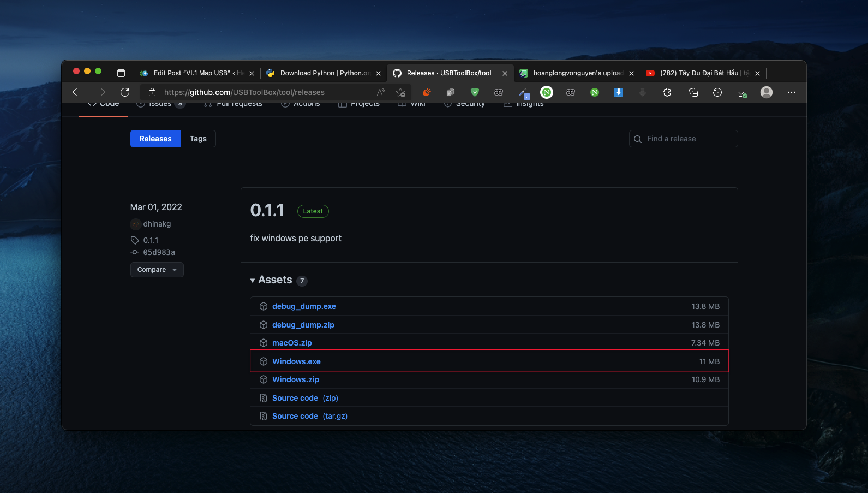This screenshot has width=868, height=493.
Task: Switch to the Tags tab
Action: (198, 139)
